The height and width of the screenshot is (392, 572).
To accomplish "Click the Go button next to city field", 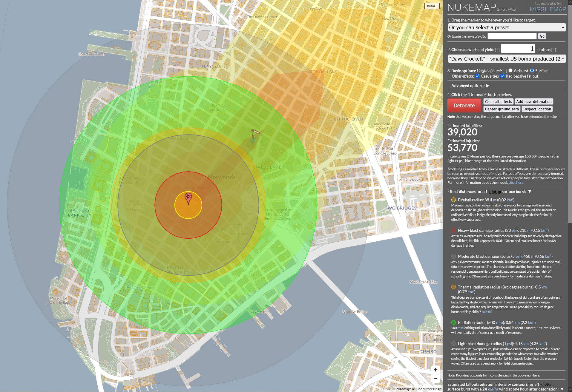I will [x=542, y=36].
